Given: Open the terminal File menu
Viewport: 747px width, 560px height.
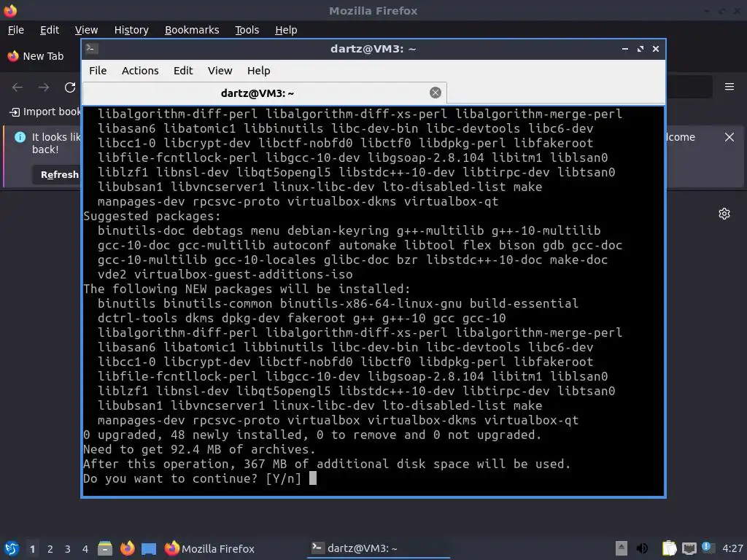Looking at the screenshot, I should 98,71.
